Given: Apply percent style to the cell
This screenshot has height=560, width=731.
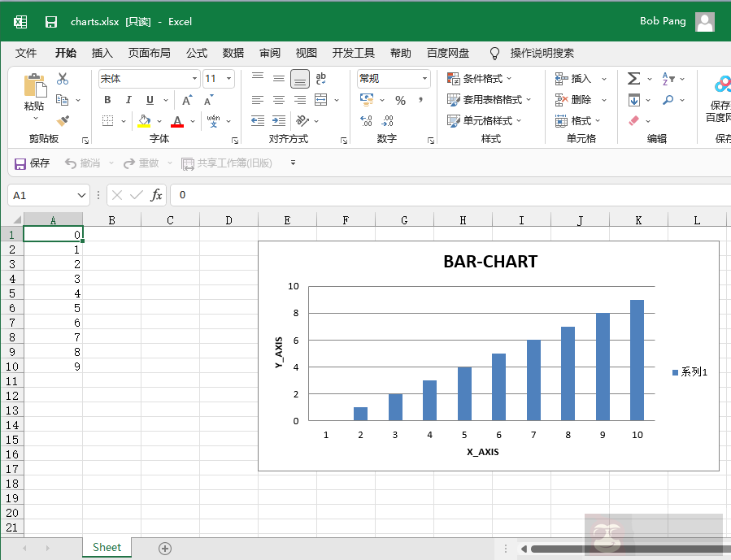Looking at the screenshot, I should 400,100.
